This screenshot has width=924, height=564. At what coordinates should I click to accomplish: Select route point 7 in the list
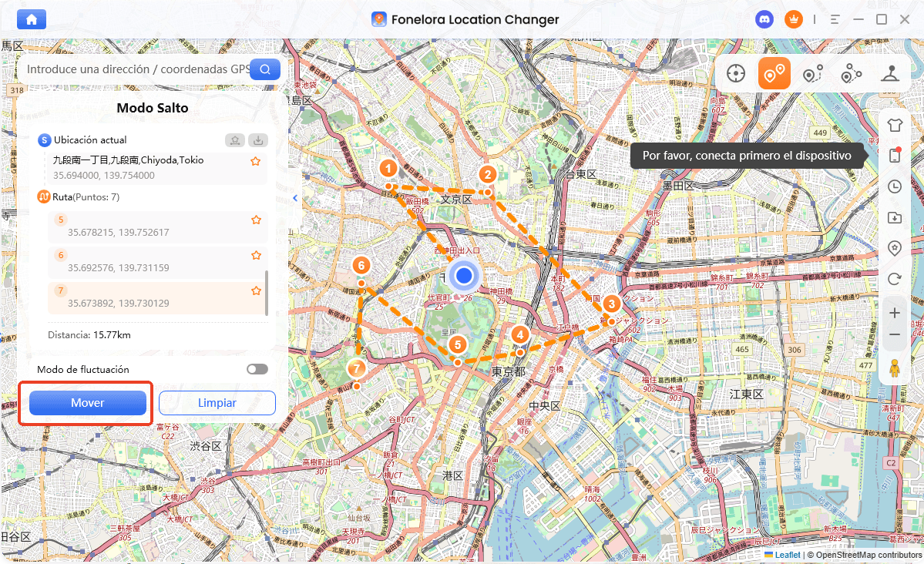157,297
